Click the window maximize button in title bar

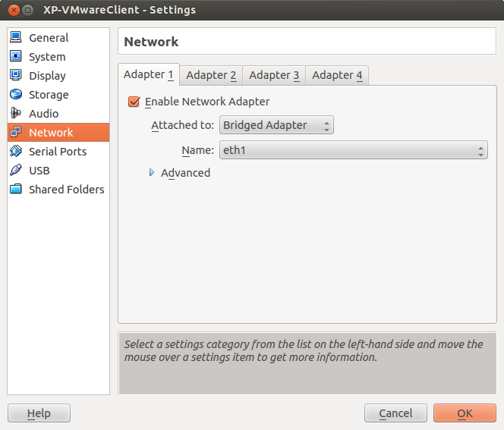click(28, 10)
